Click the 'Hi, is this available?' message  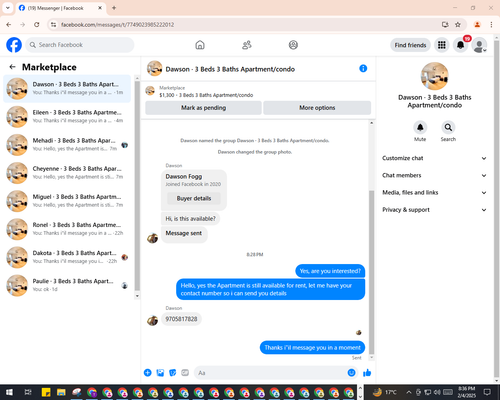point(190,219)
